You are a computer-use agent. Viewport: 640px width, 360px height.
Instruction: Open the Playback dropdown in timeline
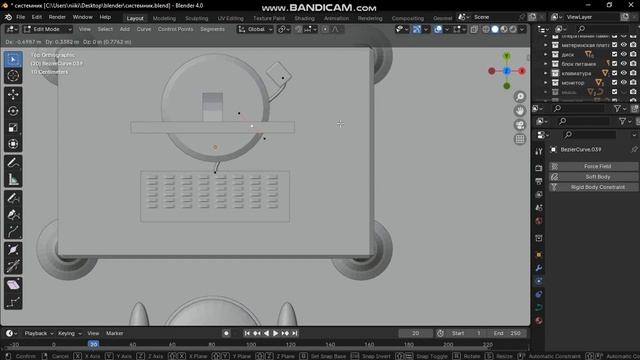38,333
